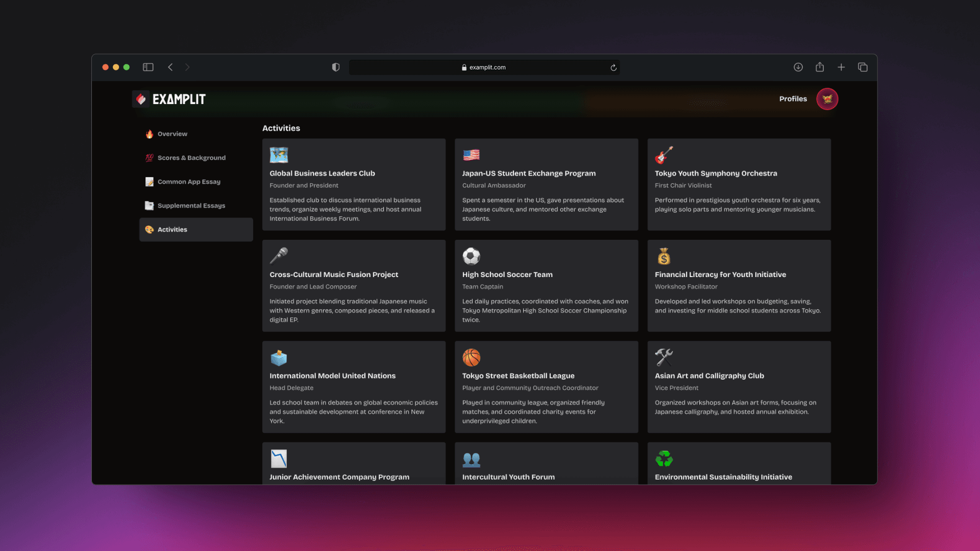Open the Profiles menu
Screen dimensions: 980x551
793,99
